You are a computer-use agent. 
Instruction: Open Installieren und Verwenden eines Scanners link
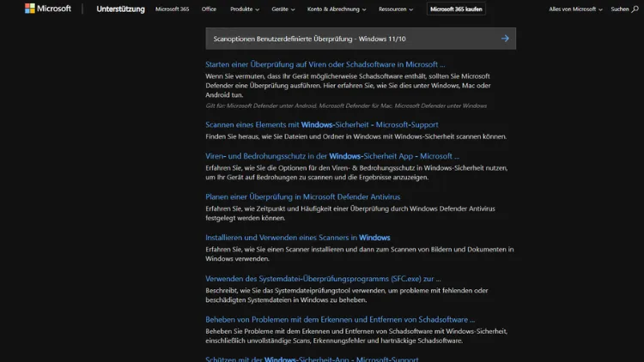[298, 238]
